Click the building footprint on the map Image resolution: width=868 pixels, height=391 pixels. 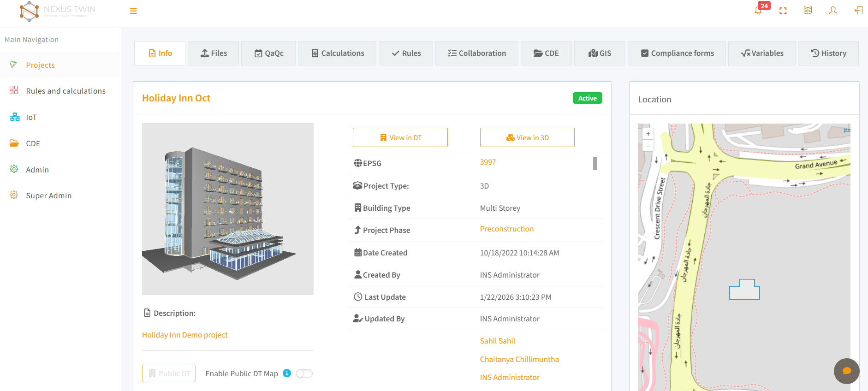tap(744, 290)
